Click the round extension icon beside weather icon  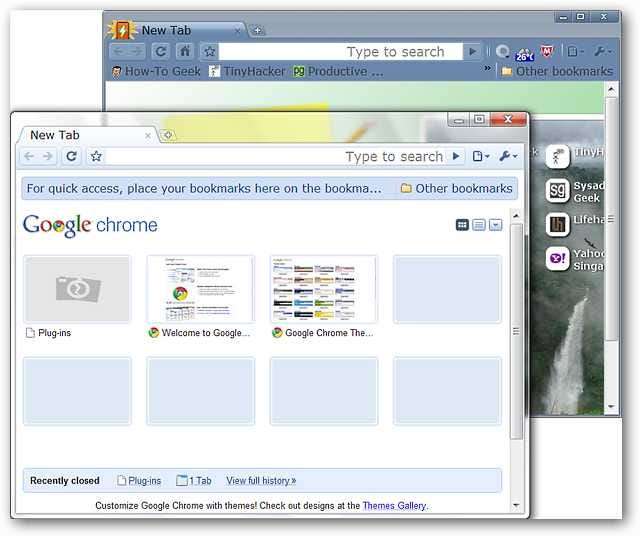click(502, 51)
